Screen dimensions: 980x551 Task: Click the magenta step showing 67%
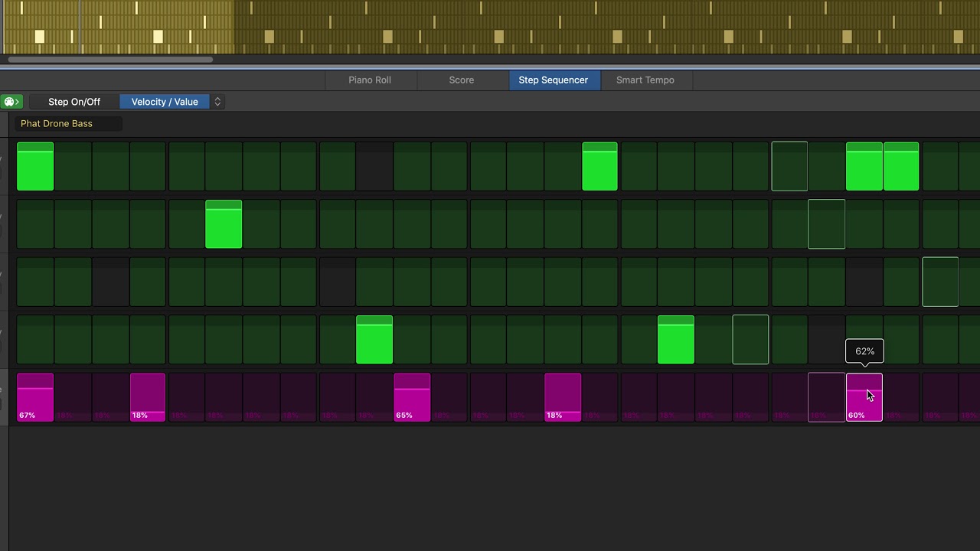click(35, 397)
